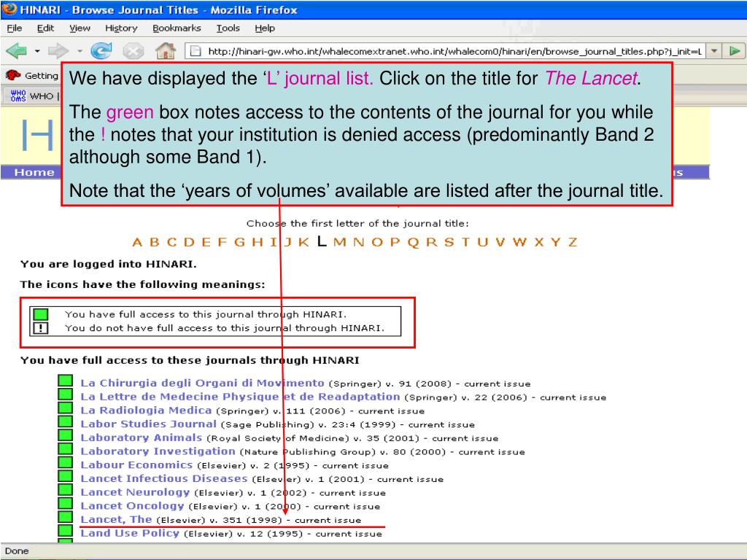
Task: Click the green Go arrow beside address bar
Action: tap(735, 51)
